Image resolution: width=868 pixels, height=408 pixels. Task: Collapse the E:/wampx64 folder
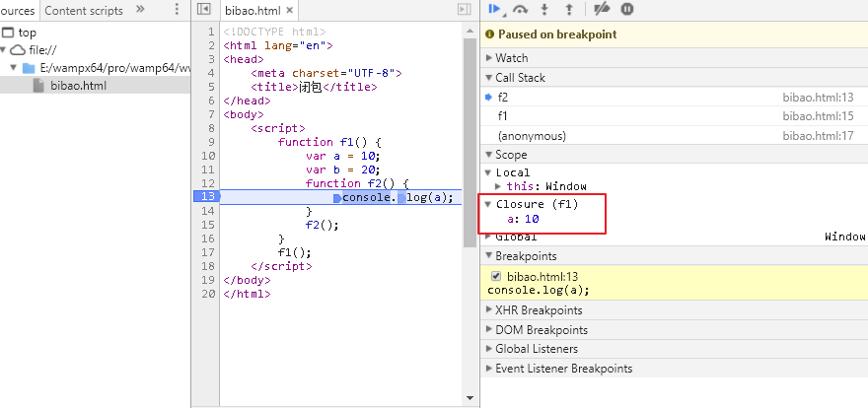click(x=14, y=68)
